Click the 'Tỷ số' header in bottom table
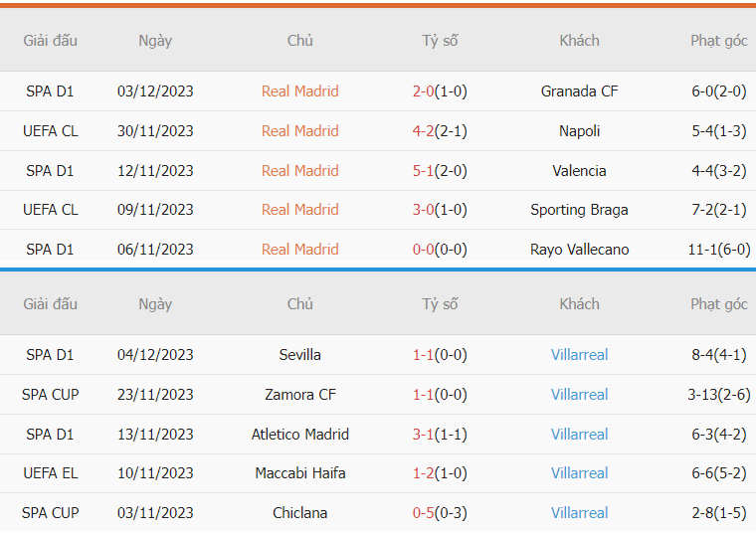The height and width of the screenshot is (537, 756). 440,304
